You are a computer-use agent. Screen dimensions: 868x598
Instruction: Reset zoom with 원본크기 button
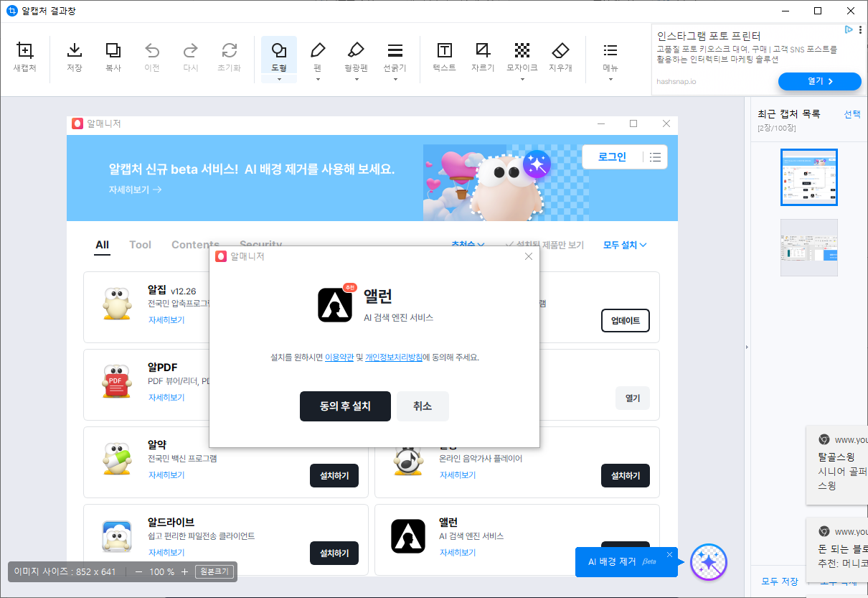[214, 572]
